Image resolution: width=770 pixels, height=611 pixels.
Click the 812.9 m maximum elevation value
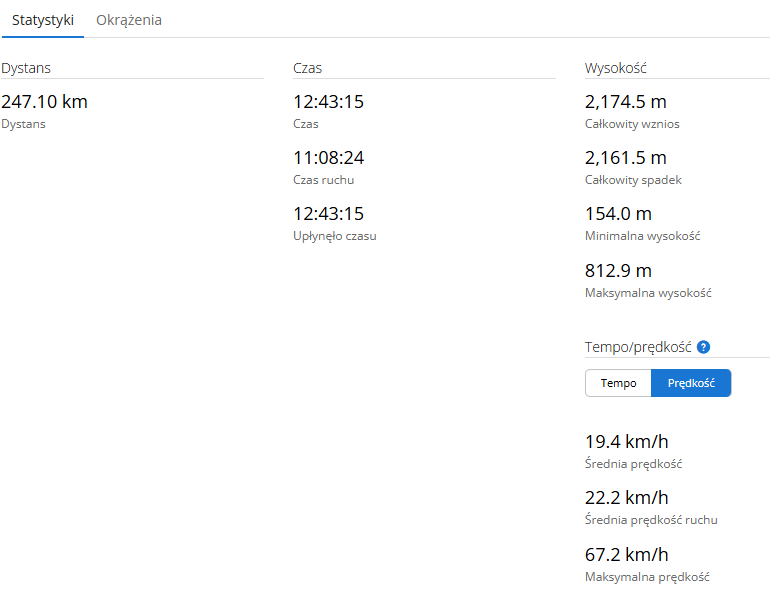pos(618,271)
